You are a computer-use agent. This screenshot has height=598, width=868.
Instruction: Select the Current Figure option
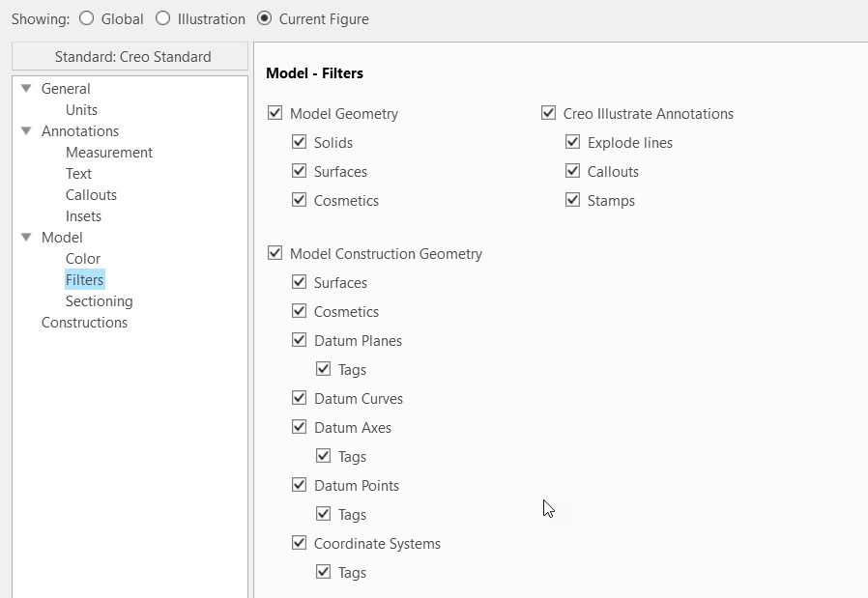click(264, 18)
